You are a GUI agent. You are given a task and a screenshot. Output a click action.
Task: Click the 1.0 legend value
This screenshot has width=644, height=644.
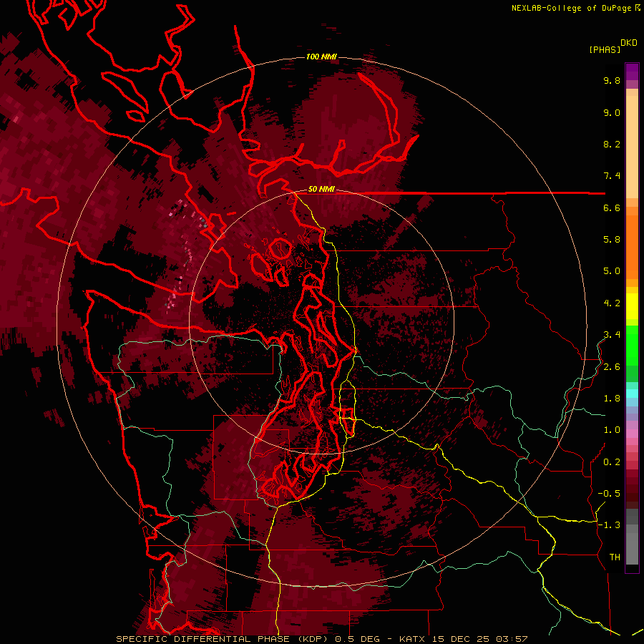pos(612,430)
